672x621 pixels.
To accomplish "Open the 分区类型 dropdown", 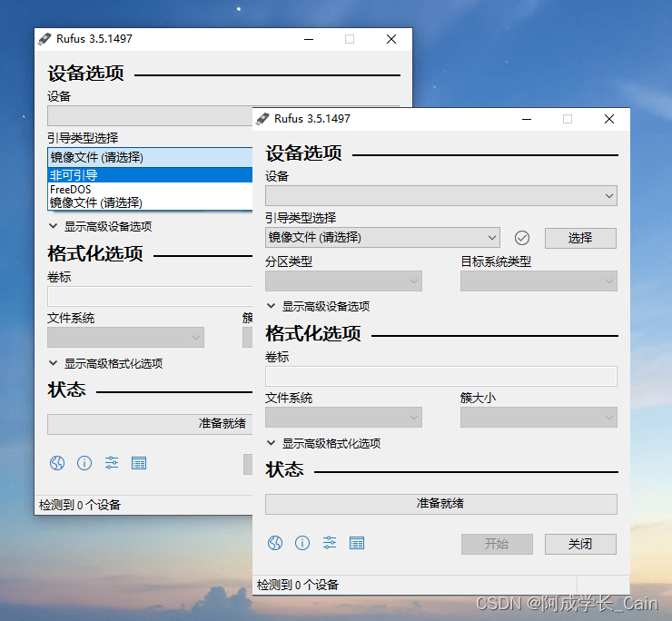I will (x=343, y=281).
